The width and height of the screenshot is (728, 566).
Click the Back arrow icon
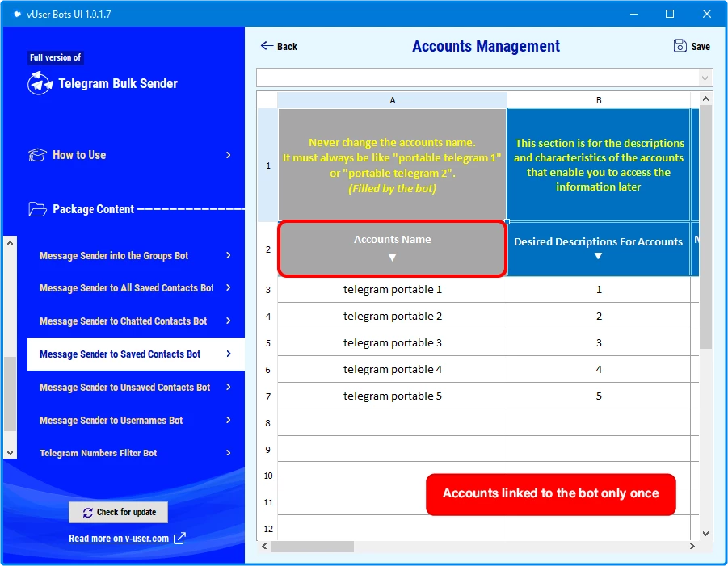point(267,45)
